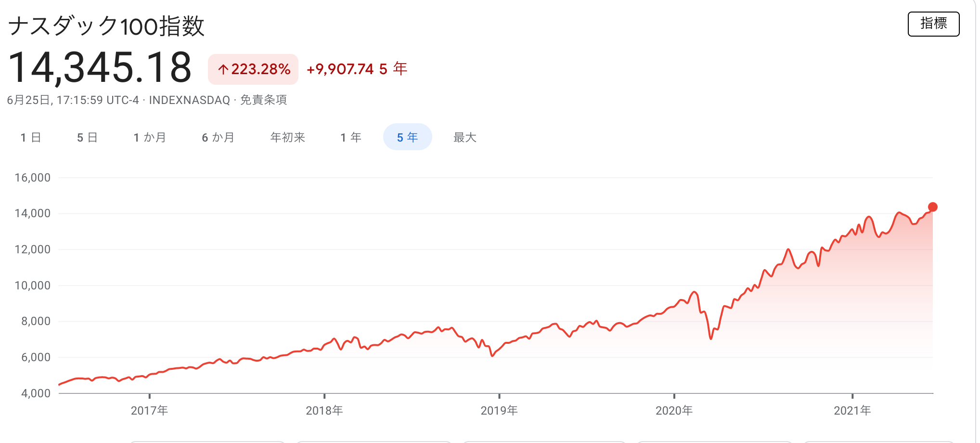The width and height of the screenshot is (980, 443).
Task: Switch chart to 5日 range
Action: pos(87,138)
